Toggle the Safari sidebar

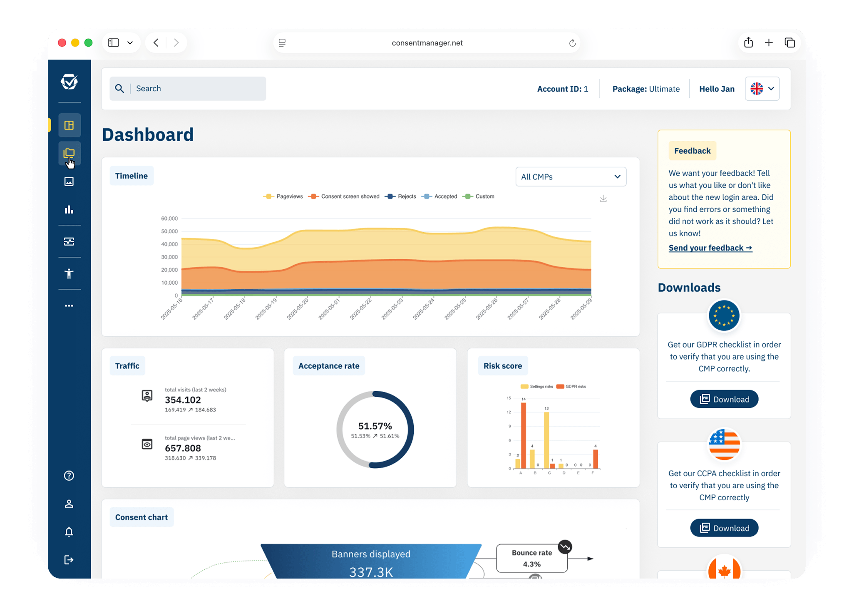(x=114, y=42)
